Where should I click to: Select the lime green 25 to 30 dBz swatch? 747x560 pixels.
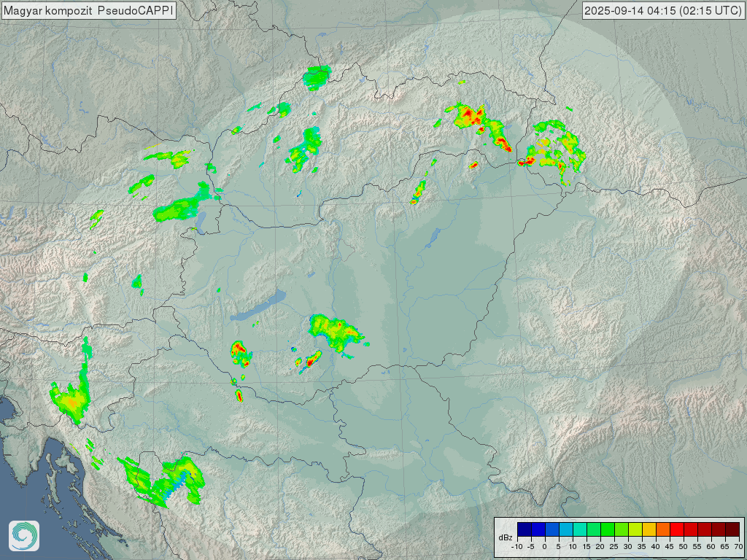click(x=622, y=529)
